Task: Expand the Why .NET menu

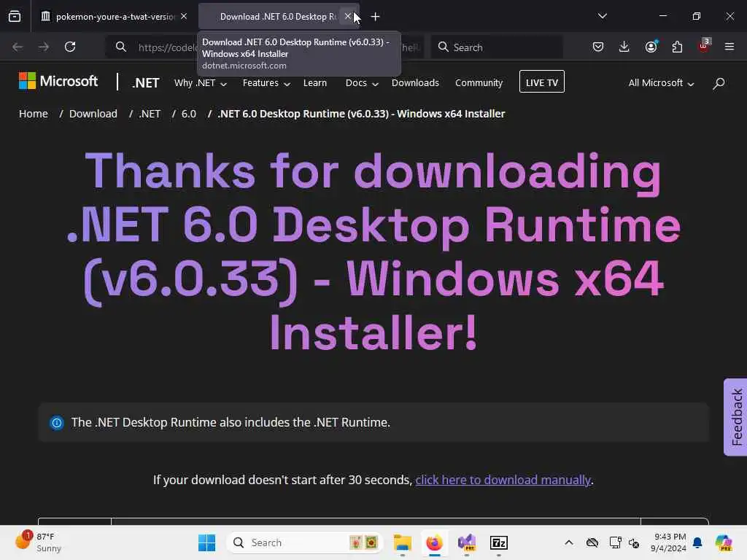Action: (200, 83)
